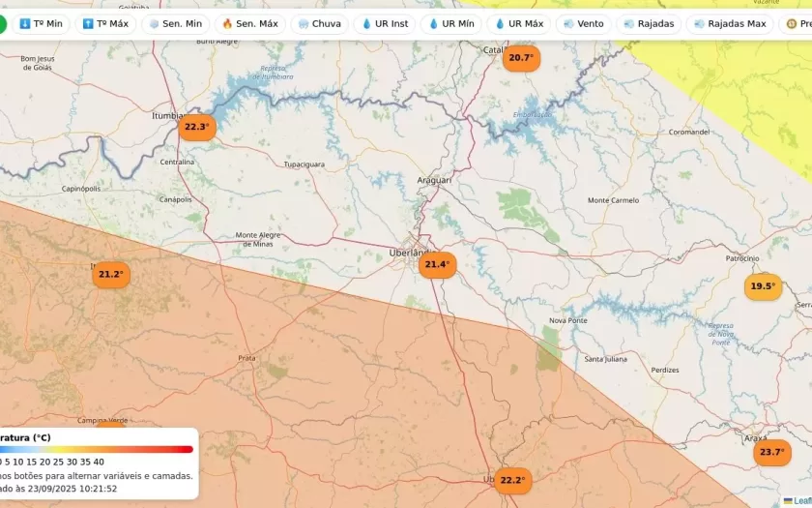Click the 21.2° marker in the orange zone

111,275
